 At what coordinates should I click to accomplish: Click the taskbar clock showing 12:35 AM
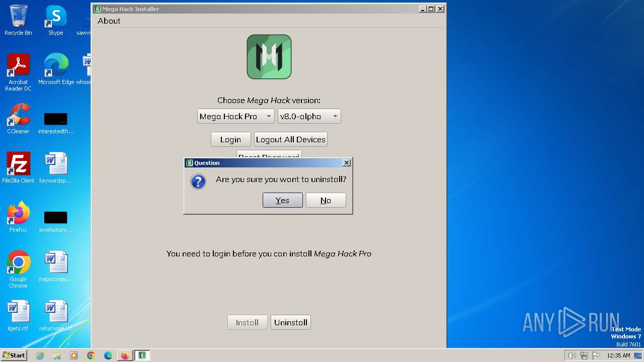point(618,355)
